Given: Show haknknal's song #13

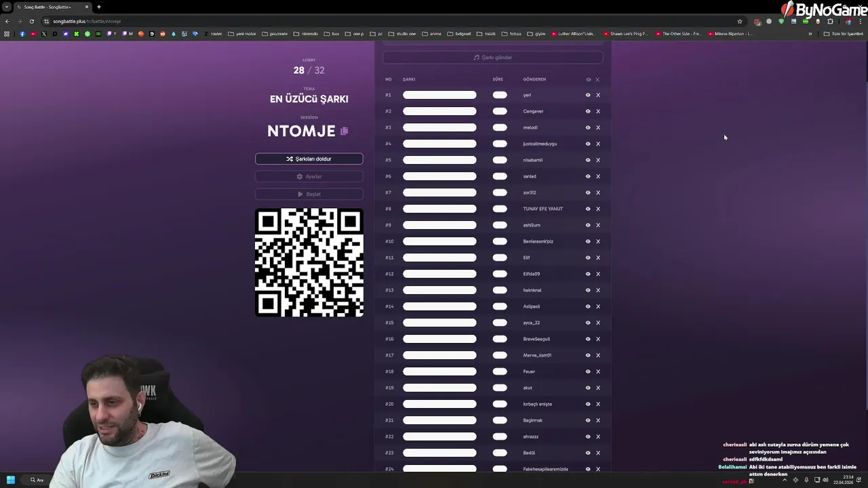Looking at the screenshot, I should click(x=588, y=290).
